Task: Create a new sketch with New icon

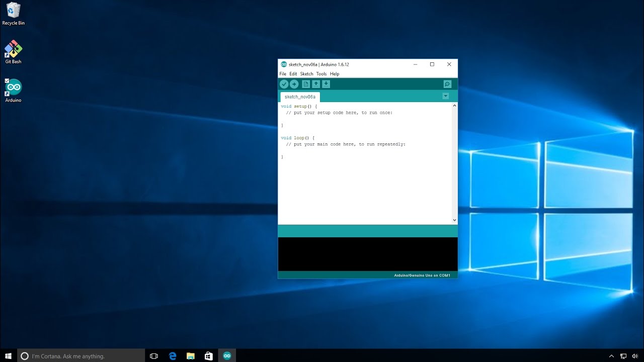Action: coord(306,84)
